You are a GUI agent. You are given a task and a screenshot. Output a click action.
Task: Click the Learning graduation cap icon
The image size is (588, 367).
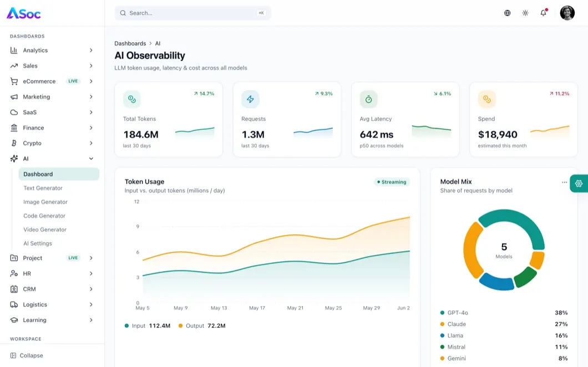pyautogui.click(x=14, y=320)
